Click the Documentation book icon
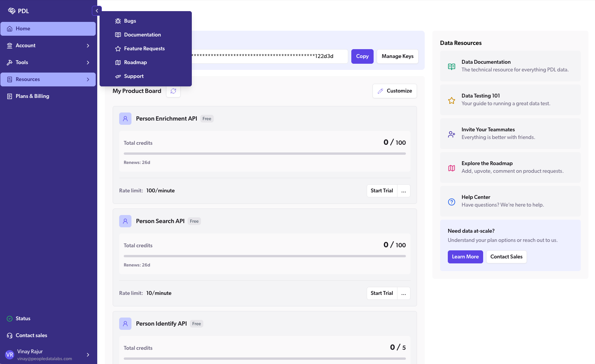 (x=118, y=35)
